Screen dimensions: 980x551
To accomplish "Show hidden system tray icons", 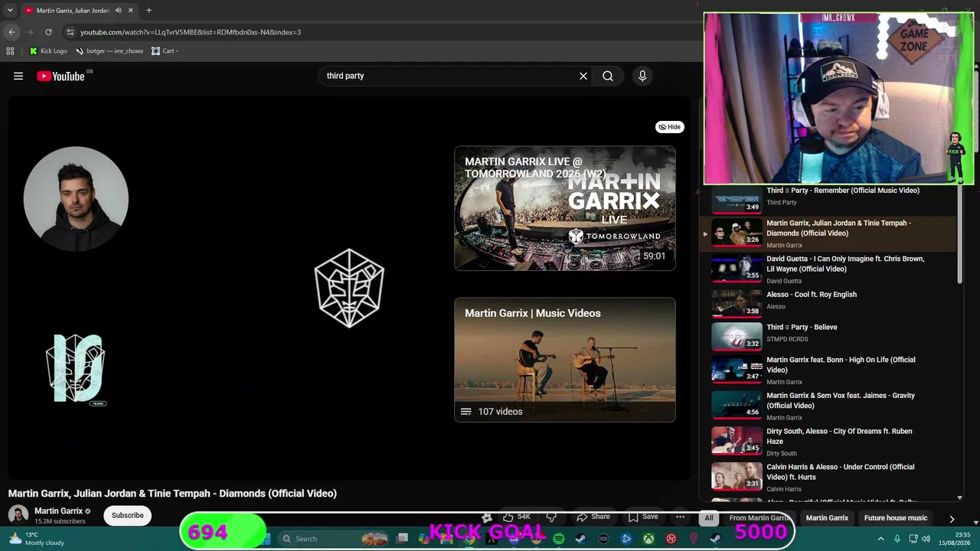I will click(880, 539).
